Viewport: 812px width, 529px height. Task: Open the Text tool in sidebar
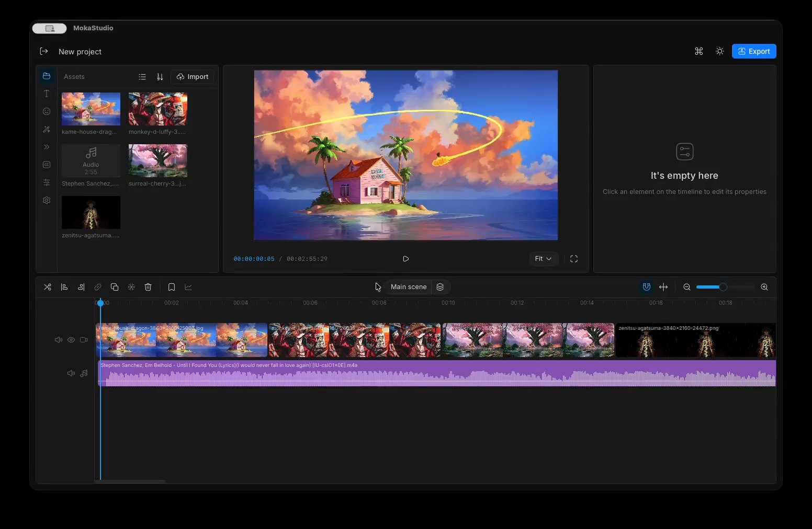[x=47, y=94]
